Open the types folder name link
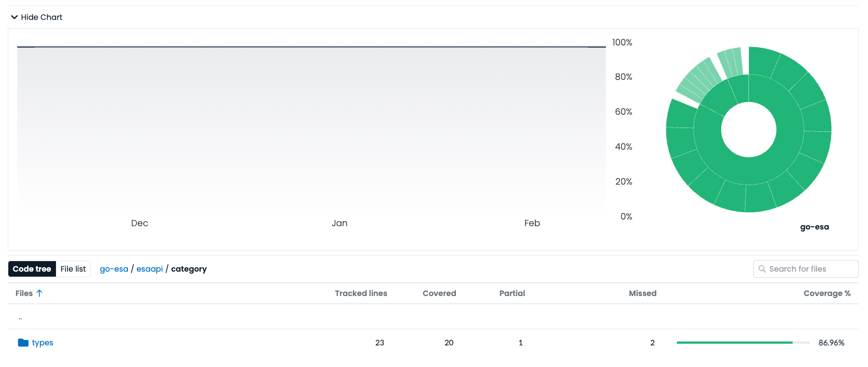Image resolution: width=868 pixels, height=367 pixels. pos(43,343)
